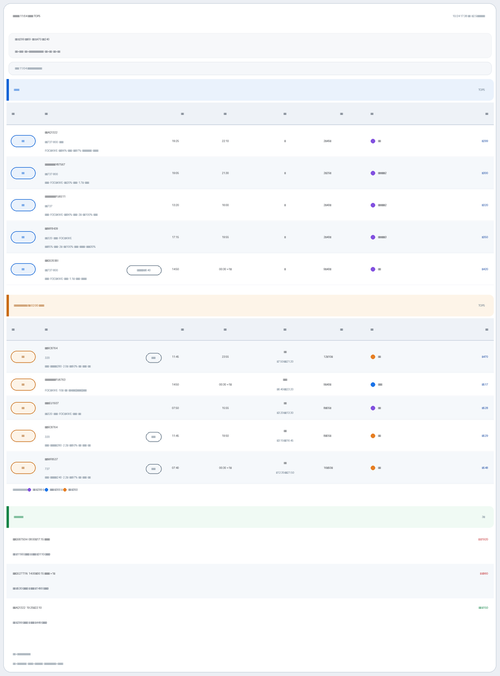
Task: Click the orange pill button in the 07:50 row
Action: [23, 408]
